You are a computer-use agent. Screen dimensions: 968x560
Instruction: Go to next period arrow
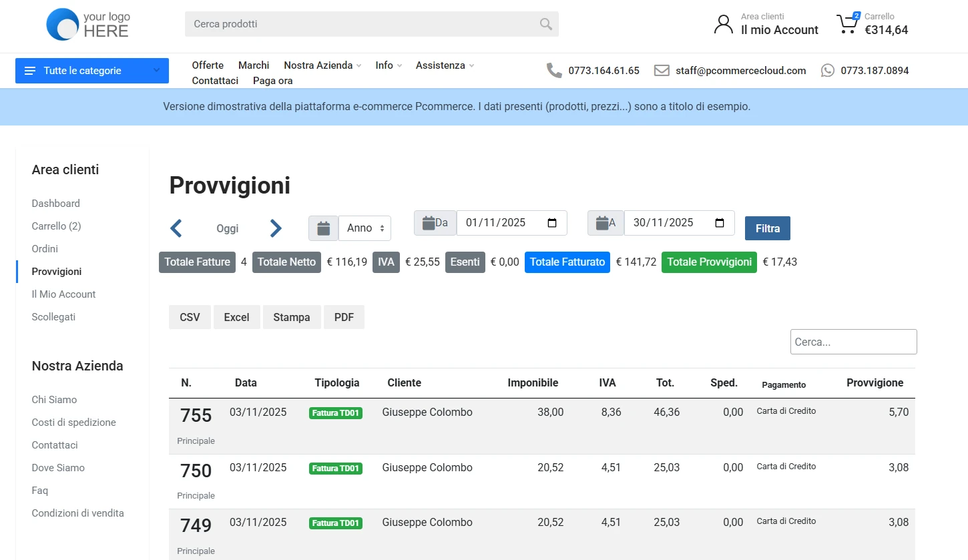pos(276,228)
